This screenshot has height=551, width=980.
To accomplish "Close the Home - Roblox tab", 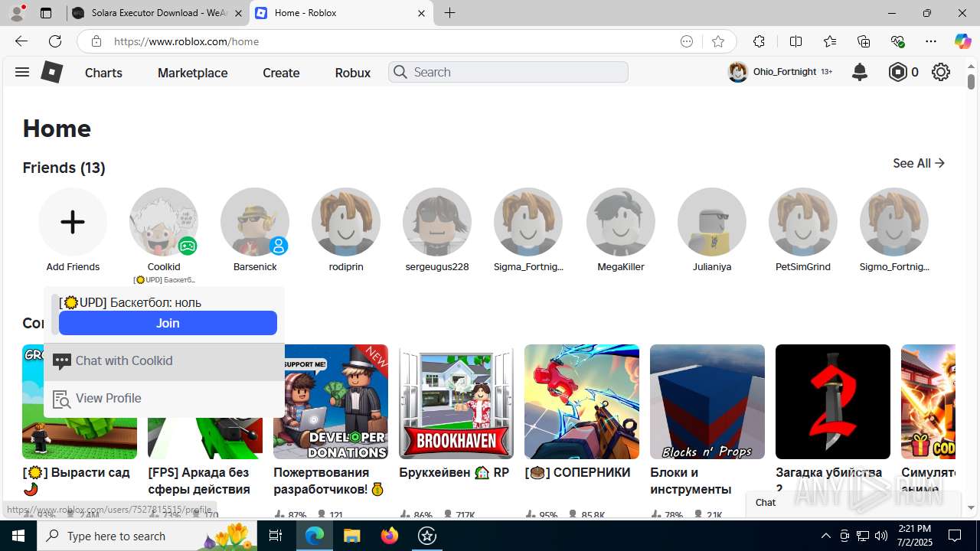I will (421, 13).
